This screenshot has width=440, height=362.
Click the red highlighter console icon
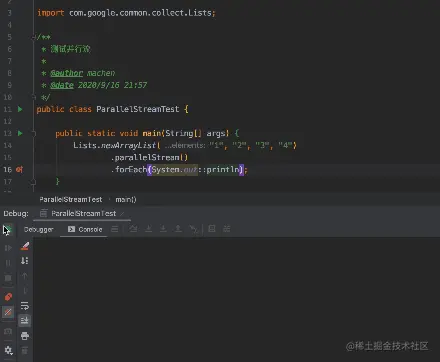(x=25, y=246)
